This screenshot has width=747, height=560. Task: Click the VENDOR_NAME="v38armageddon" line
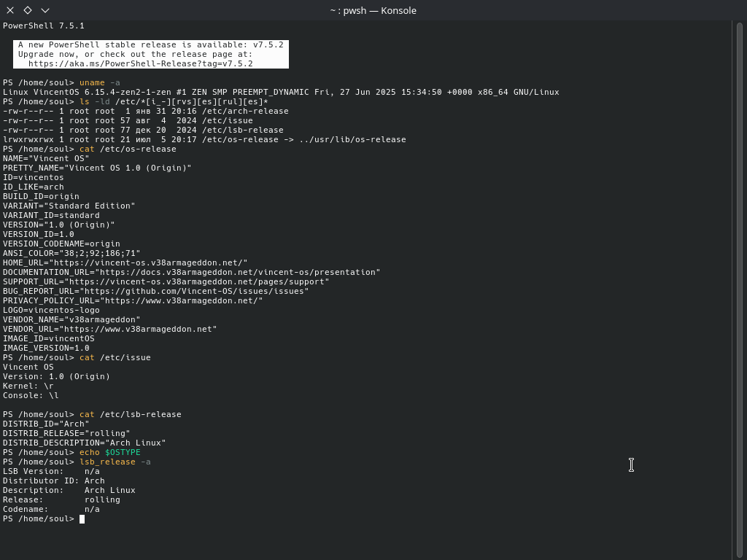click(x=71, y=321)
